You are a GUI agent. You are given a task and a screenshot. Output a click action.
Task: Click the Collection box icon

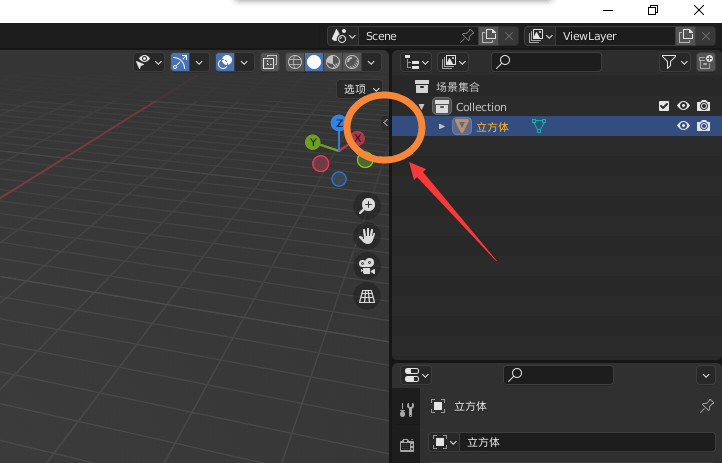(442, 107)
